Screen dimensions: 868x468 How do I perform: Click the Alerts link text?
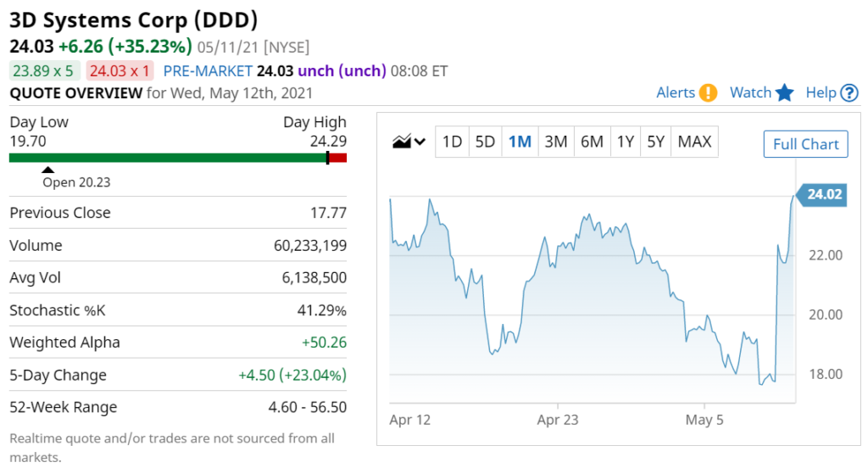click(676, 92)
